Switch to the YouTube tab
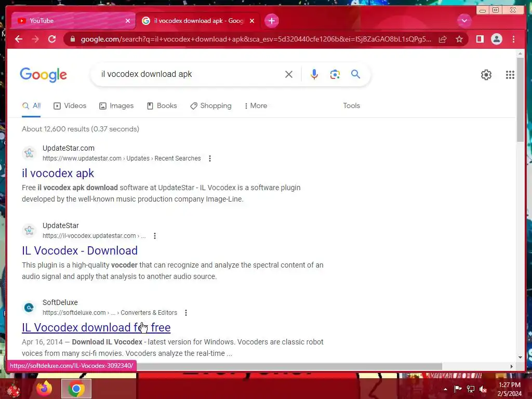The image size is (532, 399). click(x=73, y=21)
